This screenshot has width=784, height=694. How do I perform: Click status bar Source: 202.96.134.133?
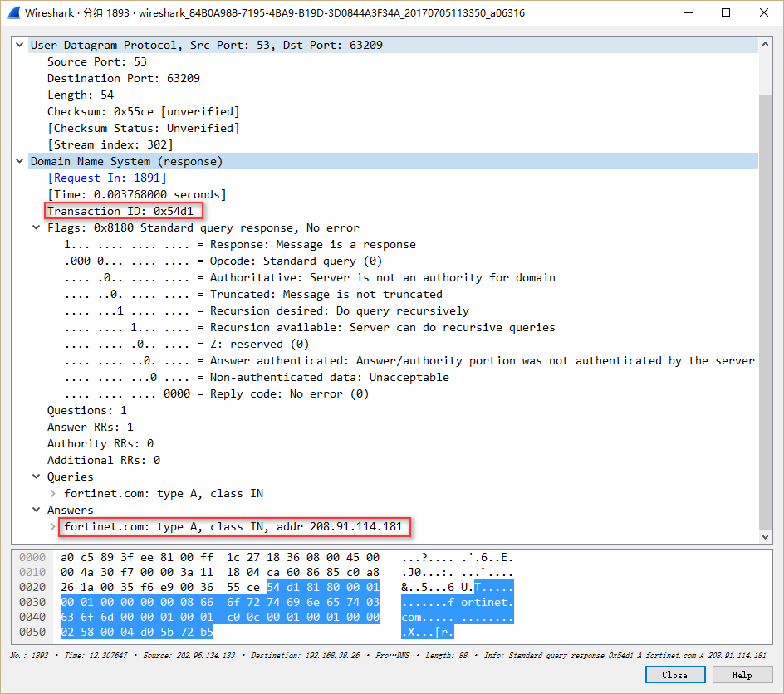tap(189, 656)
